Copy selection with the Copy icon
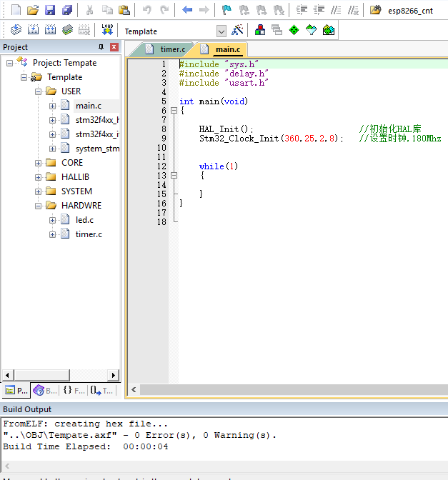 pos(107,10)
